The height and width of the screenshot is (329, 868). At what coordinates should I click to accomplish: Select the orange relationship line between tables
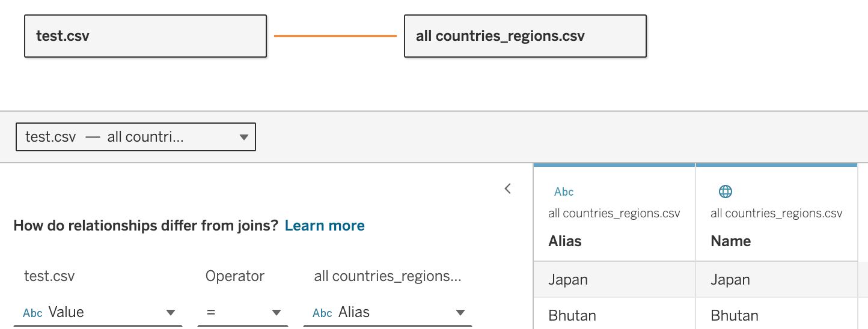[x=335, y=36]
